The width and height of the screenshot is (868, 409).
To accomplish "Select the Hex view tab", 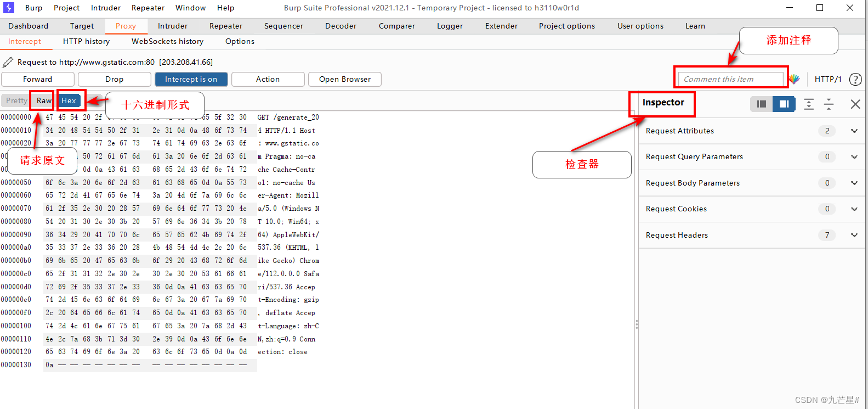I will 69,100.
